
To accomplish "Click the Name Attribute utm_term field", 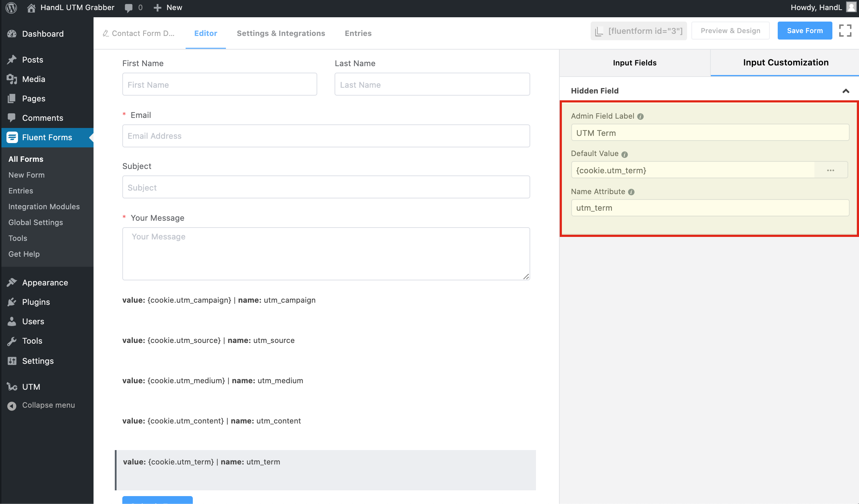I will pyautogui.click(x=710, y=208).
